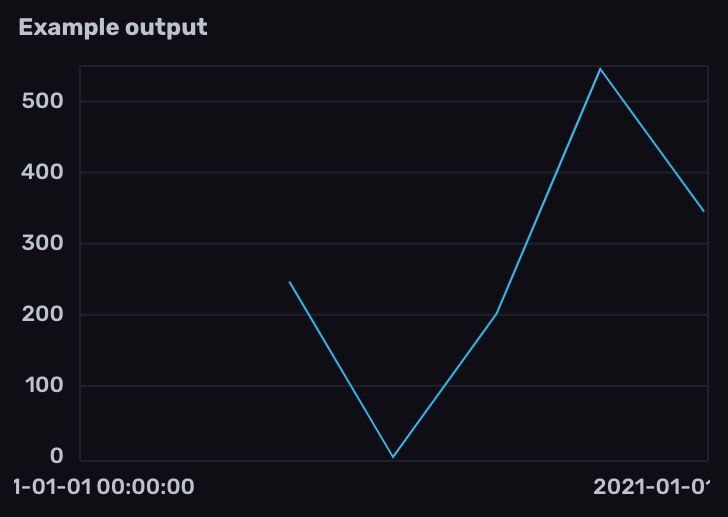Click the y-axis label 400
This screenshot has height=517, width=728.
tap(42, 172)
